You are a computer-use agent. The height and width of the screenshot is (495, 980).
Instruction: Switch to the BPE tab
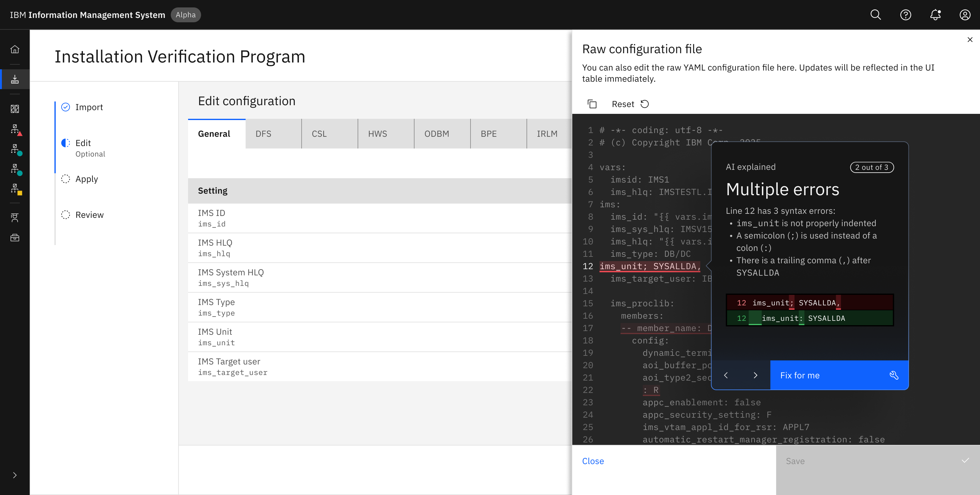(x=498, y=134)
